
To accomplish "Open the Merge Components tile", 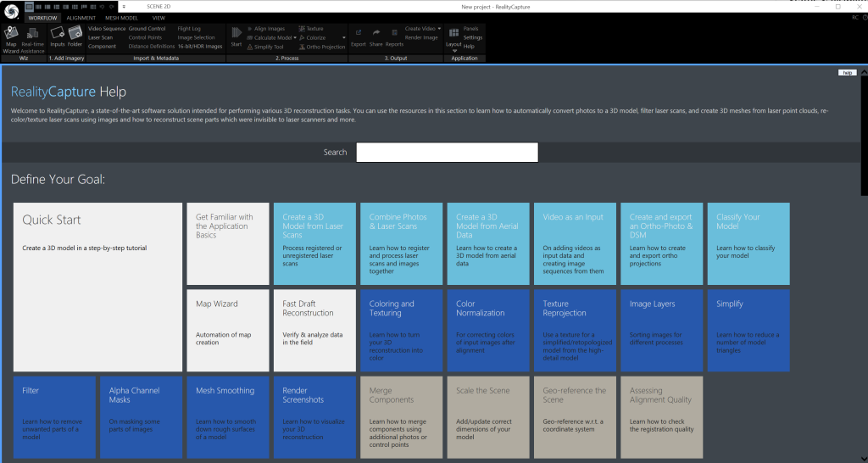I will pyautogui.click(x=401, y=417).
